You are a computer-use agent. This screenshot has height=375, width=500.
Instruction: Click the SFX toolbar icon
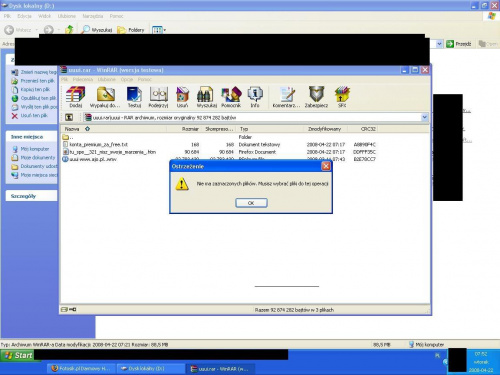coord(342,97)
